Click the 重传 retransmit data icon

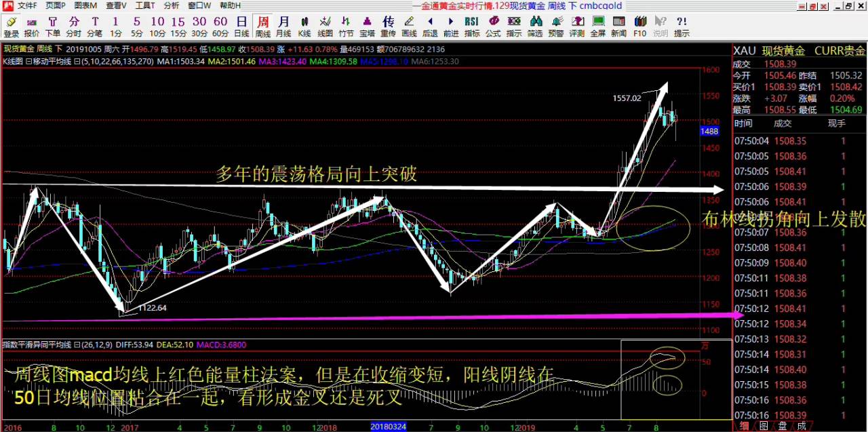(388, 26)
